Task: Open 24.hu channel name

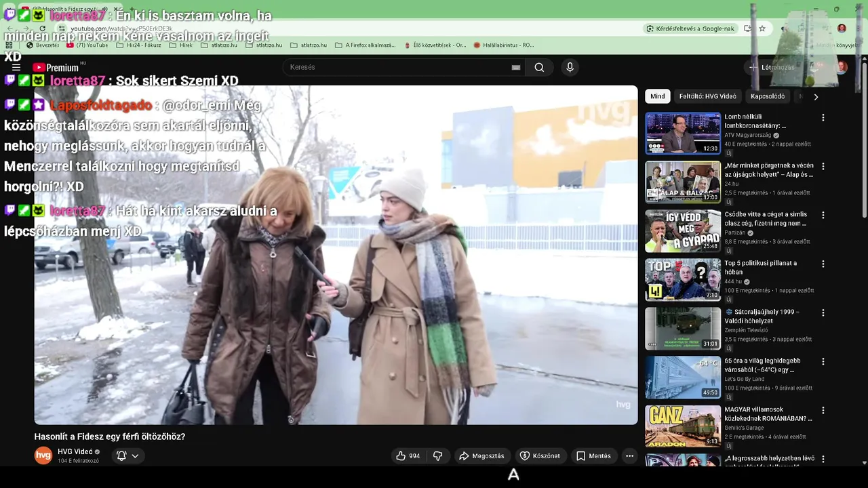Action: 731,184
